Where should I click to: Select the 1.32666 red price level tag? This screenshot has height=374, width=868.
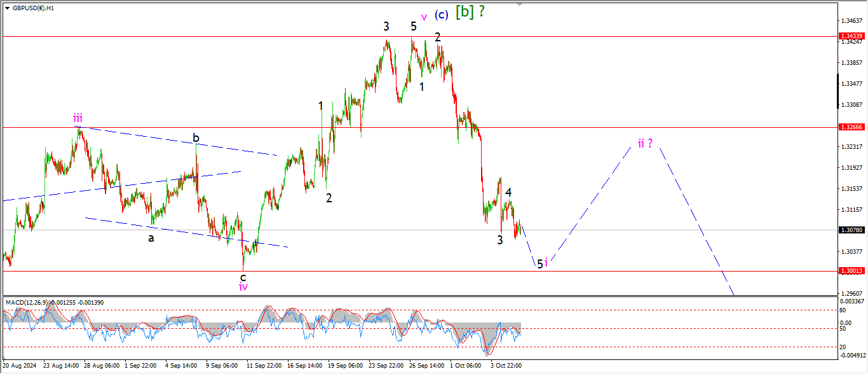coord(851,127)
